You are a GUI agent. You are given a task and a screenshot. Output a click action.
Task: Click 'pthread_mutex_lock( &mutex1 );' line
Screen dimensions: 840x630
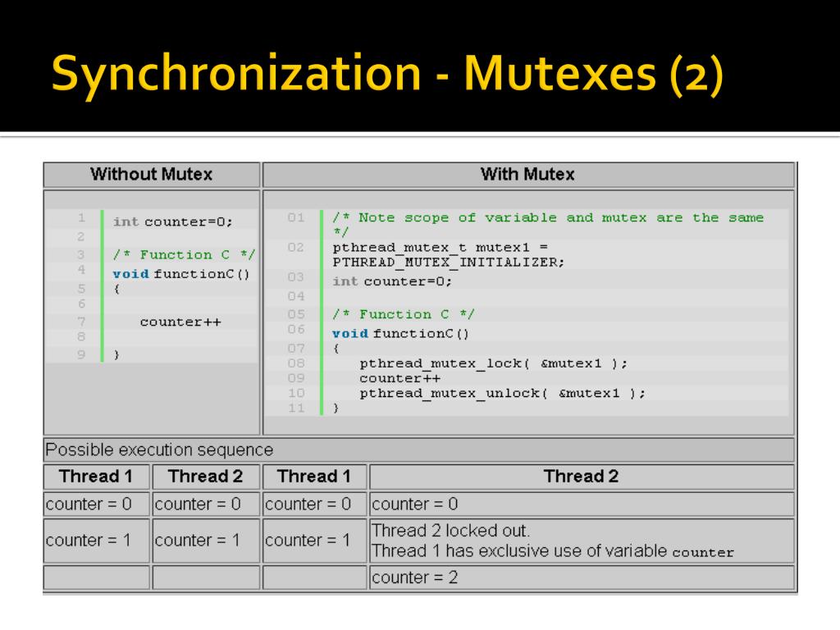point(493,363)
